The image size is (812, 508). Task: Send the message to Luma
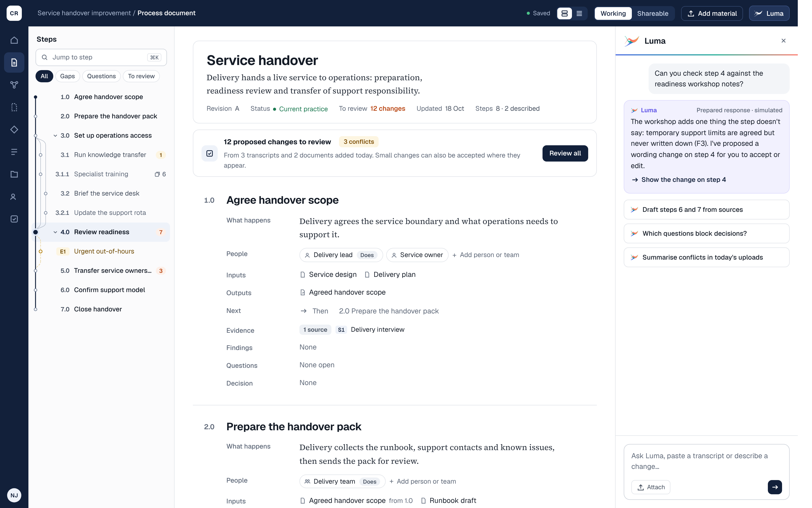[x=775, y=487]
